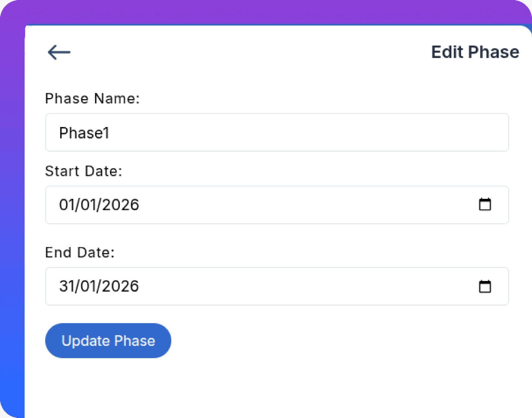Open the End Date calendar picker icon
This screenshot has height=418, width=532.
point(485,286)
